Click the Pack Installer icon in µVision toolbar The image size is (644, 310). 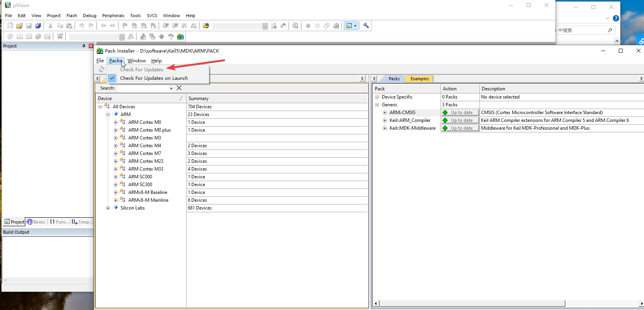coord(180,36)
